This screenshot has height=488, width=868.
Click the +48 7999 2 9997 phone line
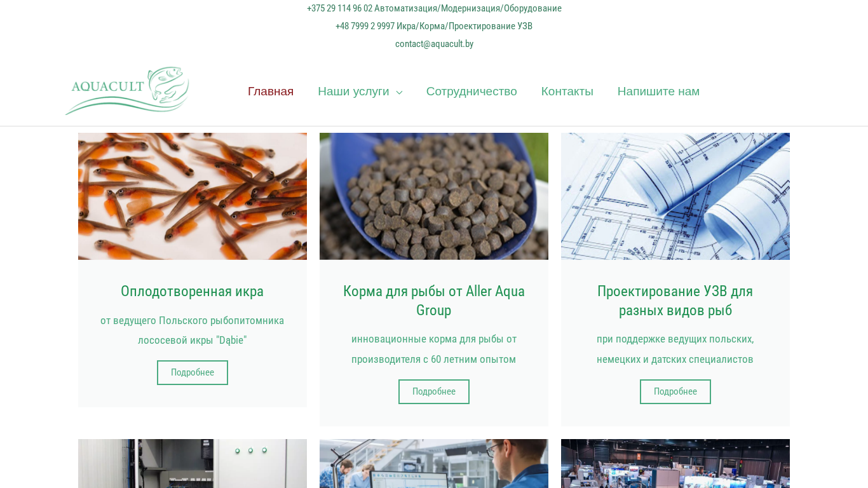click(434, 26)
